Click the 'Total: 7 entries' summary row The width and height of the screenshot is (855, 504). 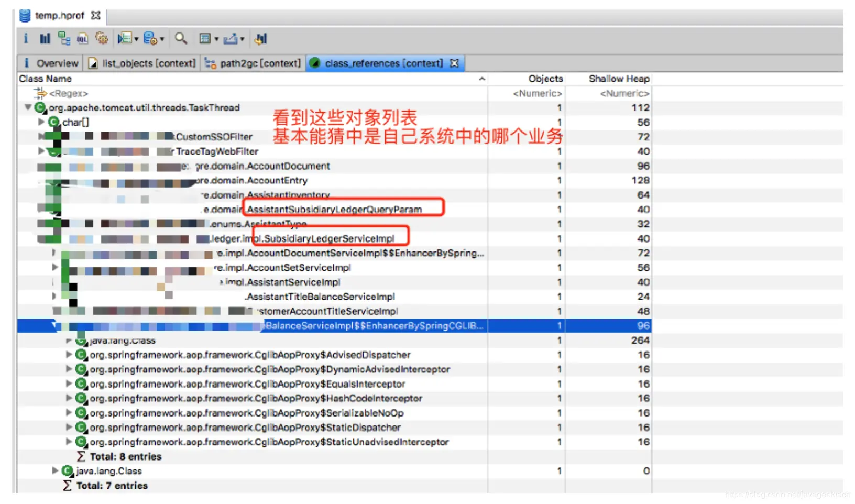[x=335, y=486]
